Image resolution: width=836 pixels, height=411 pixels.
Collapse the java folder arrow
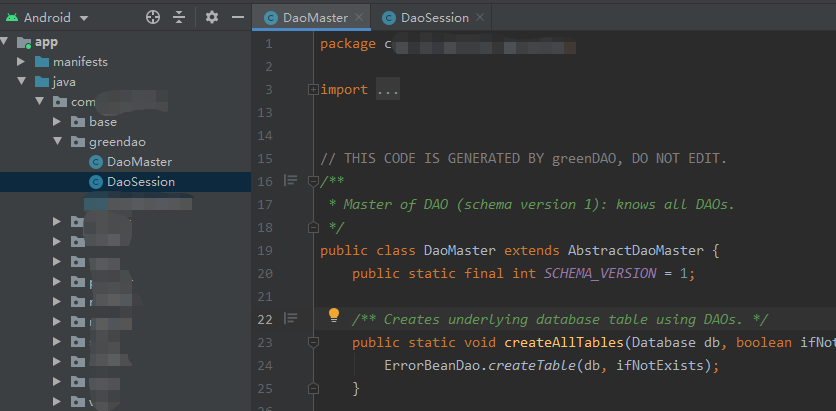21,82
